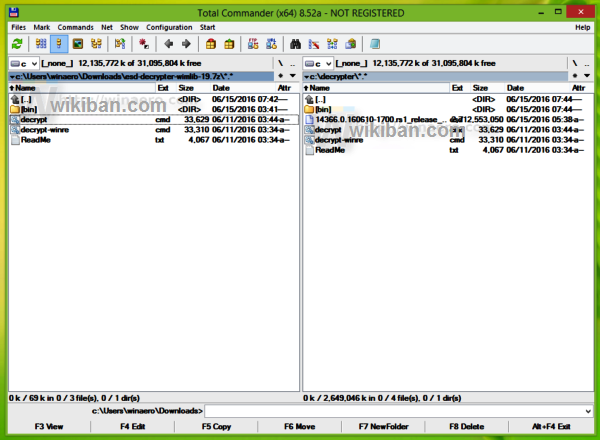This screenshot has height=440, width=600.
Task: Go to root with left panel backslash button
Action: 280,63
